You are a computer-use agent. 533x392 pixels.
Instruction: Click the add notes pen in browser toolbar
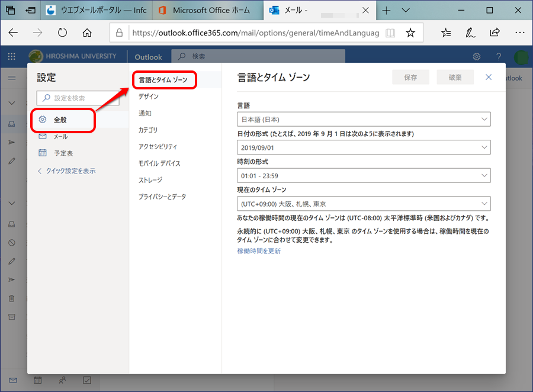(470, 33)
